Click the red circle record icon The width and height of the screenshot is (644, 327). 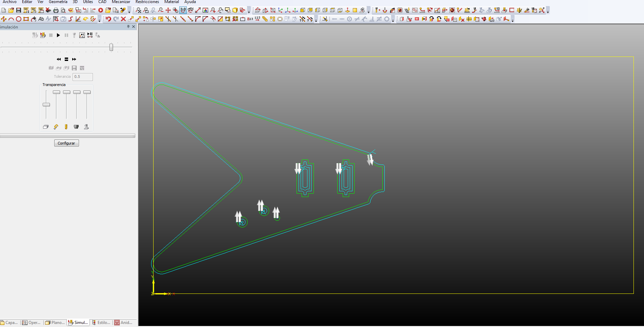pyautogui.click(x=101, y=10)
